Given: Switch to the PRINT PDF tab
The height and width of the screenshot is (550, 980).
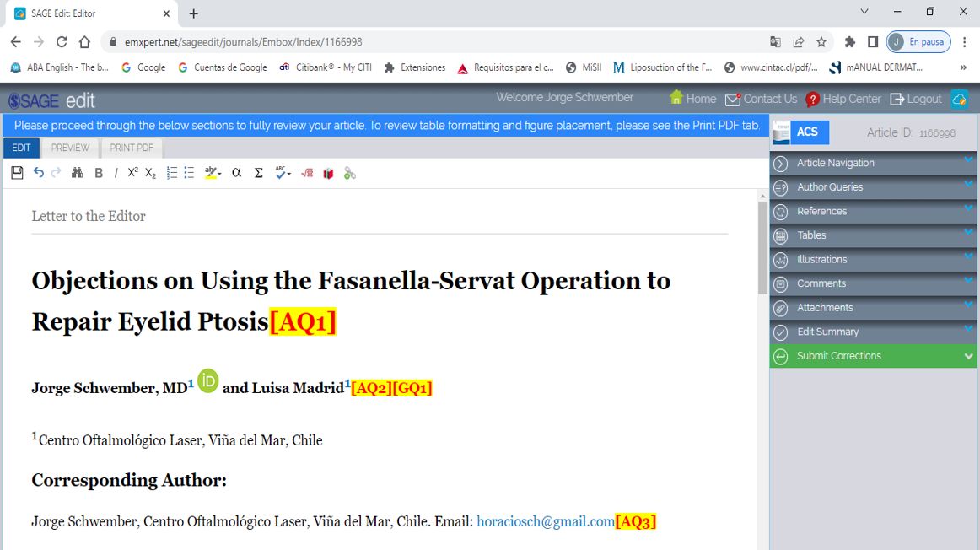Looking at the screenshot, I should [132, 148].
